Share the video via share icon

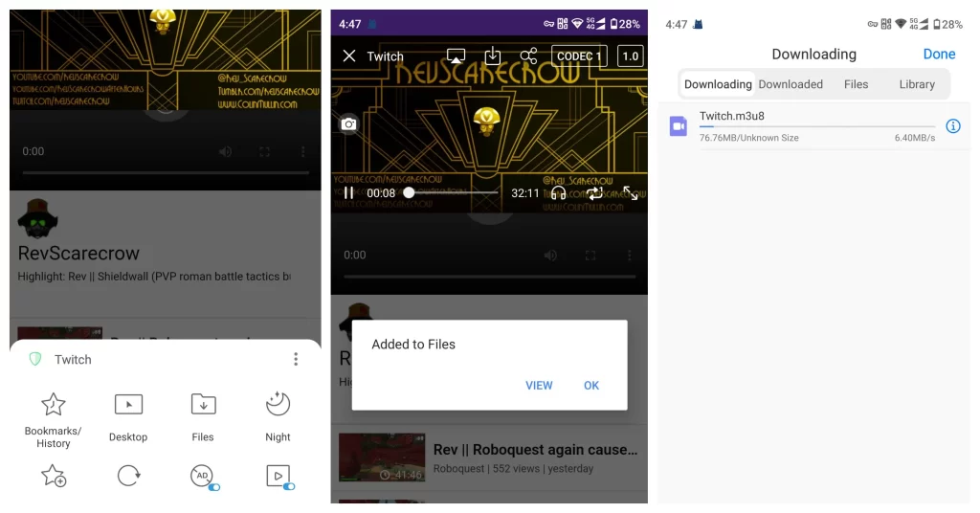pos(528,56)
